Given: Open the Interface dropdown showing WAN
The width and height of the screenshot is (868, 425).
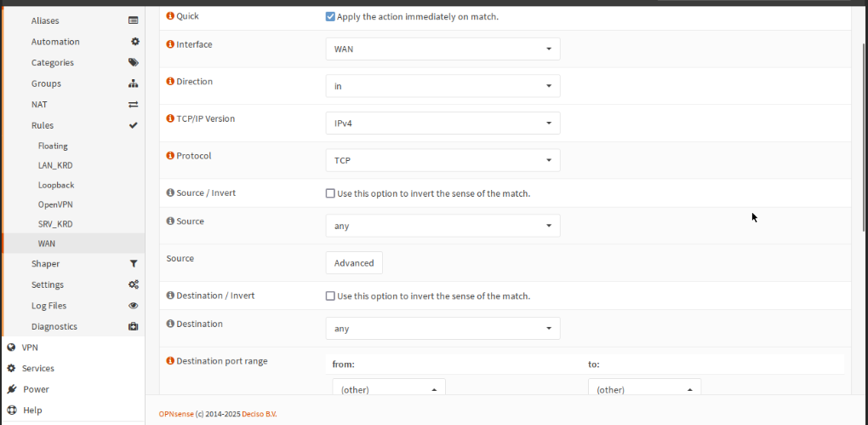Looking at the screenshot, I should (443, 49).
